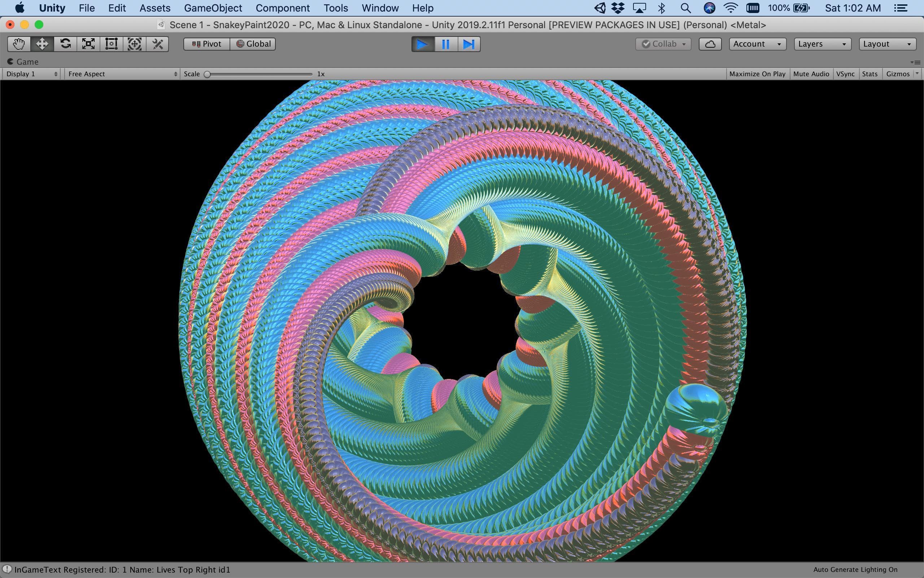Click the clock Sat 1:02 AM

(x=853, y=8)
